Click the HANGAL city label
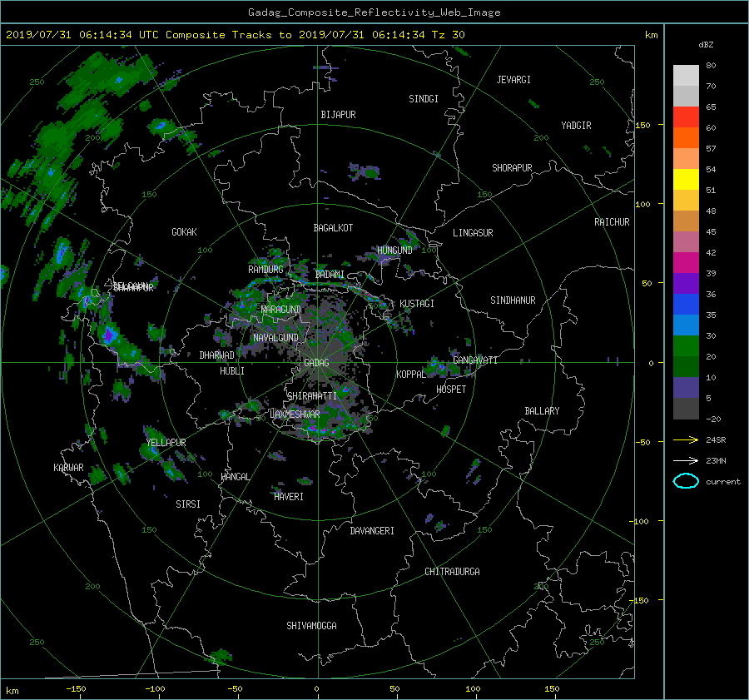Image resolution: width=749 pixels, height=700 pixels. [x=235, y=477]
